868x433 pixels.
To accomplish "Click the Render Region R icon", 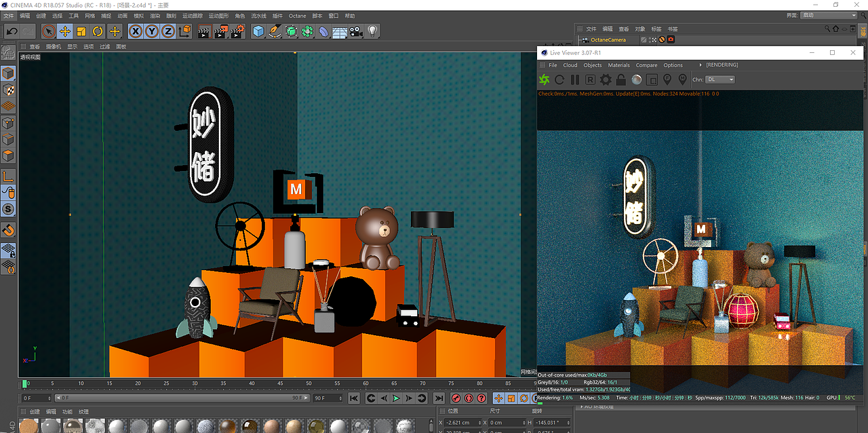I will 591,79.
